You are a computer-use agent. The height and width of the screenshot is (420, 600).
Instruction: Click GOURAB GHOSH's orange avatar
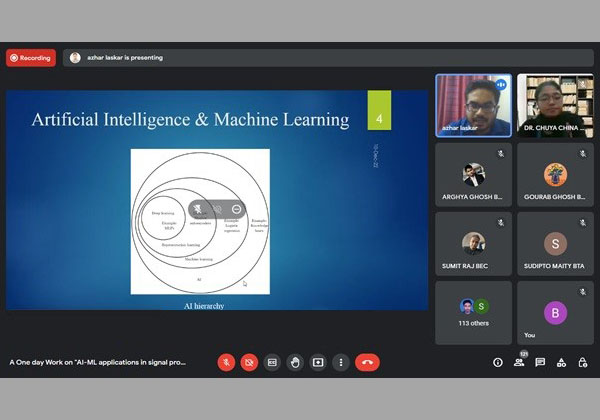[x=556, y=174]
